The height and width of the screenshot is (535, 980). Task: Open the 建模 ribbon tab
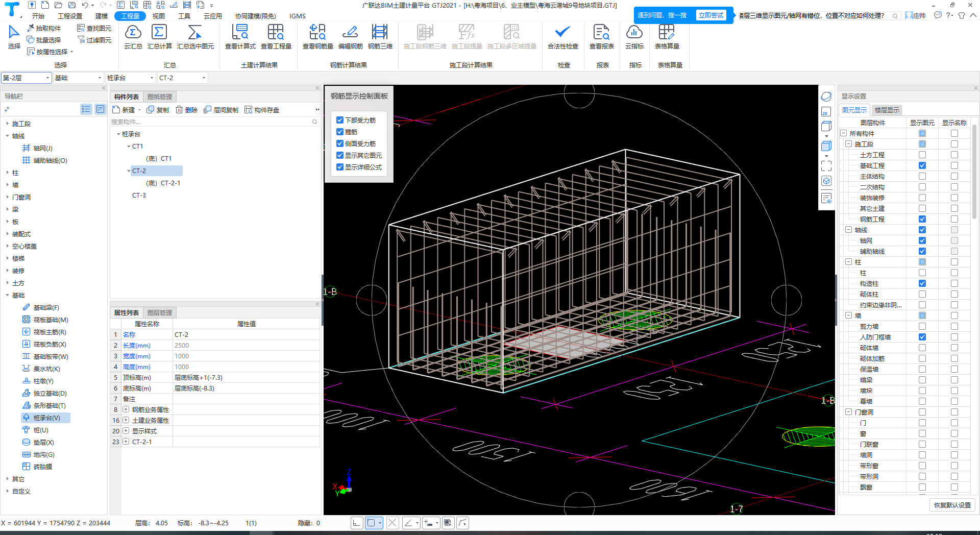pos(102,16)
